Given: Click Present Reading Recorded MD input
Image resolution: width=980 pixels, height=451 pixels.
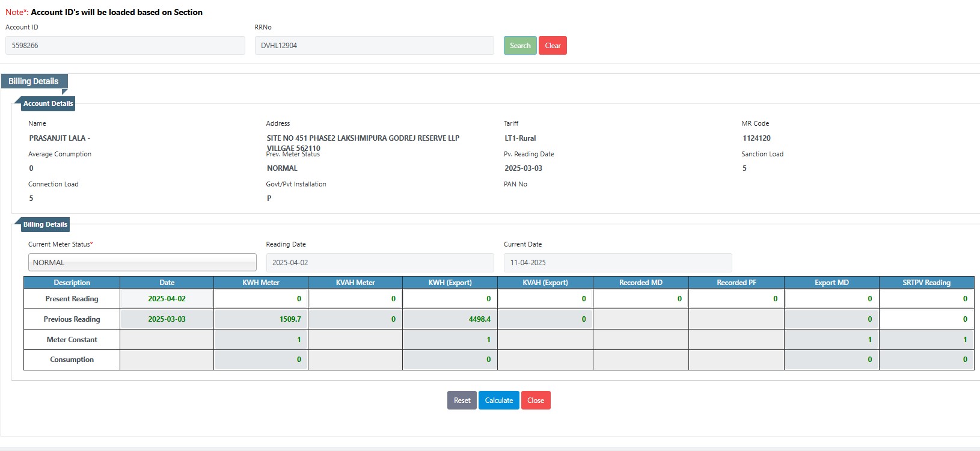Looking at the screenshot, I should (641, 299).
